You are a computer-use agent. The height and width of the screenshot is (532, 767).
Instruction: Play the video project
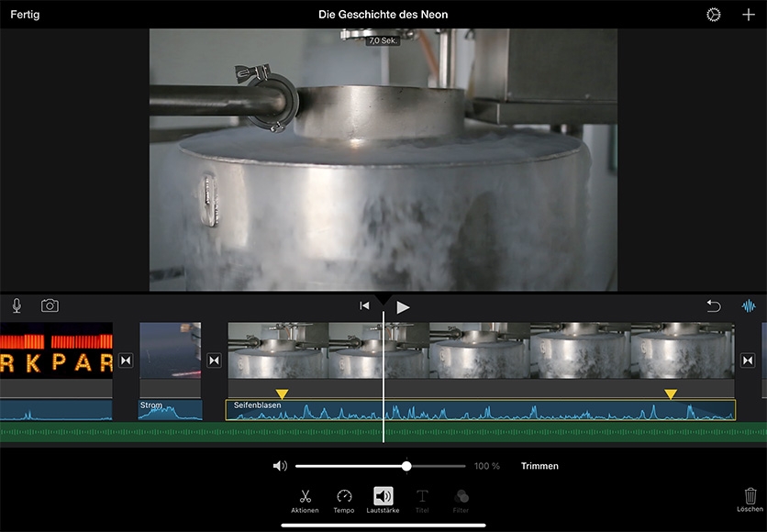pyautogui.click(x=403, y=307)
